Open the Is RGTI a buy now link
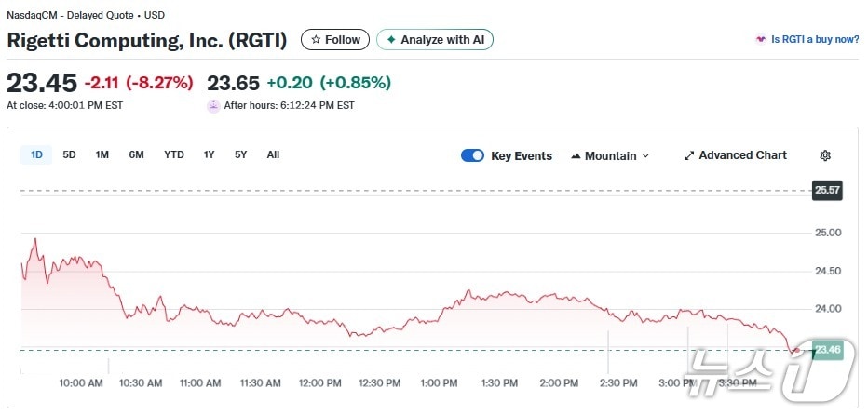Screen dimensions: 868x415 pyautogui.click(x=814, y=40)
